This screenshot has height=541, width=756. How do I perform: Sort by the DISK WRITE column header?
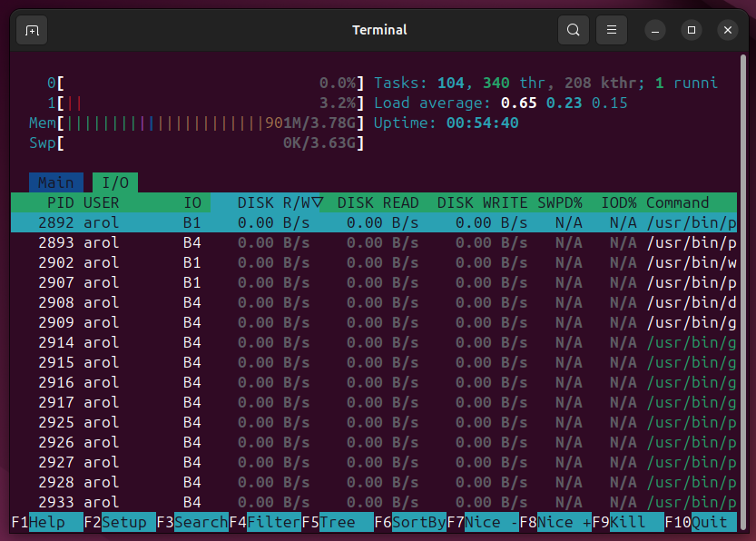[x=482, y=202]
